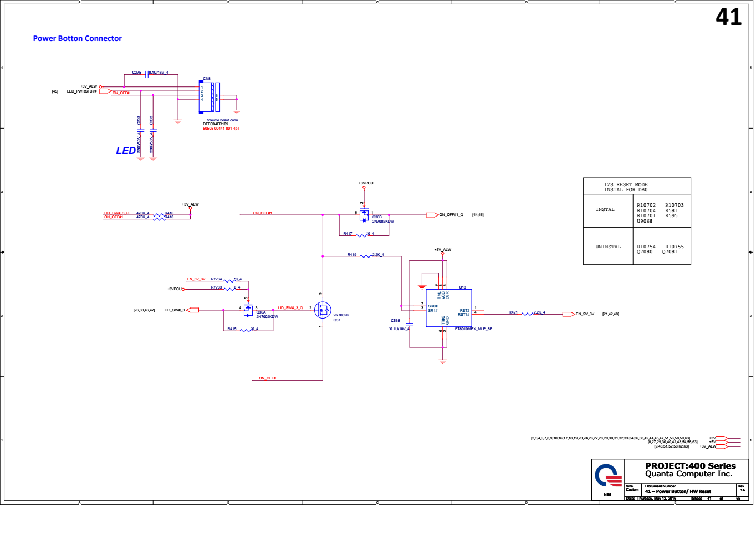Select the +3V_ALW label above U18
The image size is (756, 534).
point(443,250)
